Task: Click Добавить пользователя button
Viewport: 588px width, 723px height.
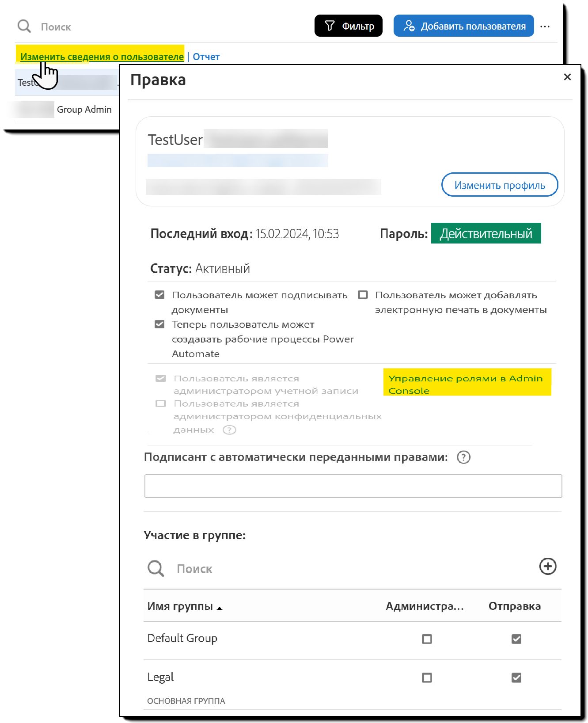Action: 464,26
